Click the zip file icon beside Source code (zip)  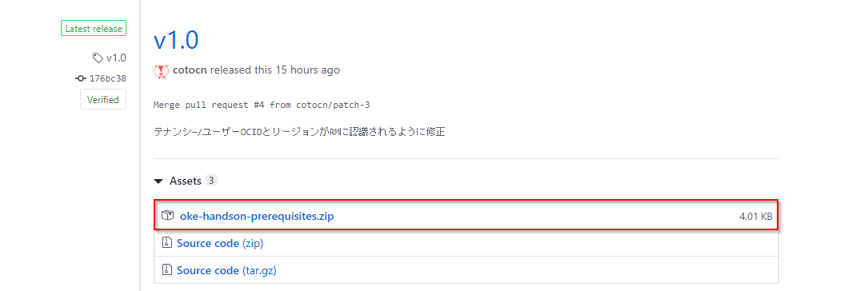166,243
